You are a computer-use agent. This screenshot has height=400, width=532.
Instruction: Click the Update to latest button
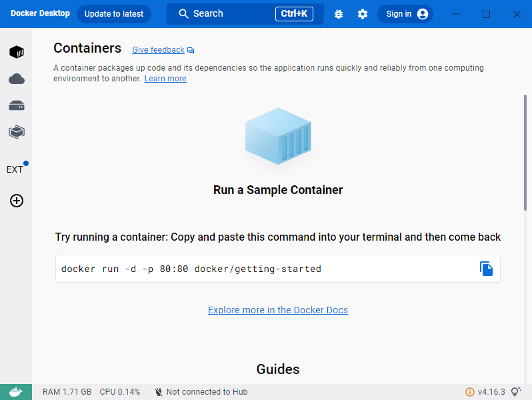pyautogui.click(x=114, y=14)
